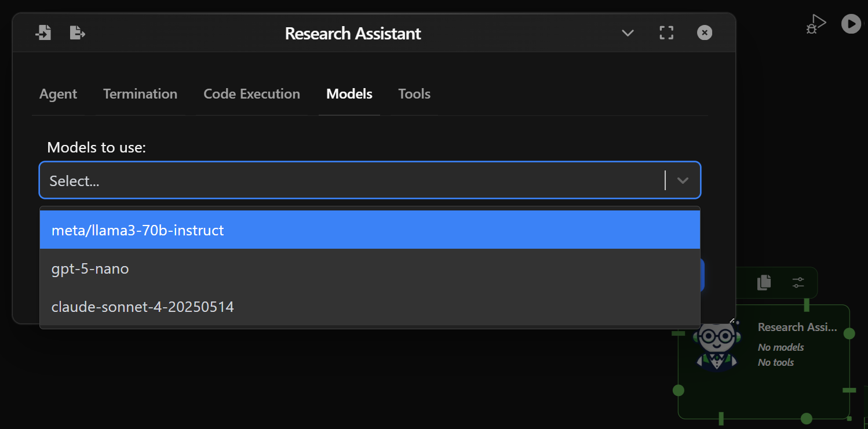
Task: Export the current team configuration
Action: 77,32
